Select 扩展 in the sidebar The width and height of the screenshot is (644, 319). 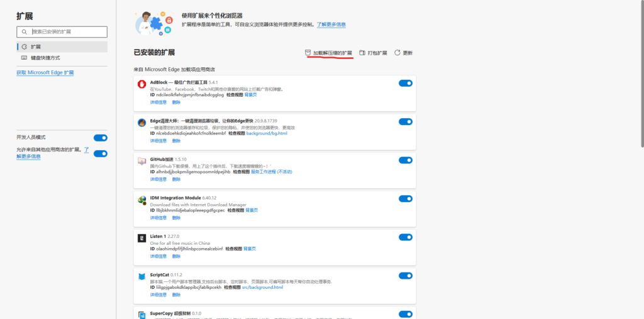(x=62, y=46)
